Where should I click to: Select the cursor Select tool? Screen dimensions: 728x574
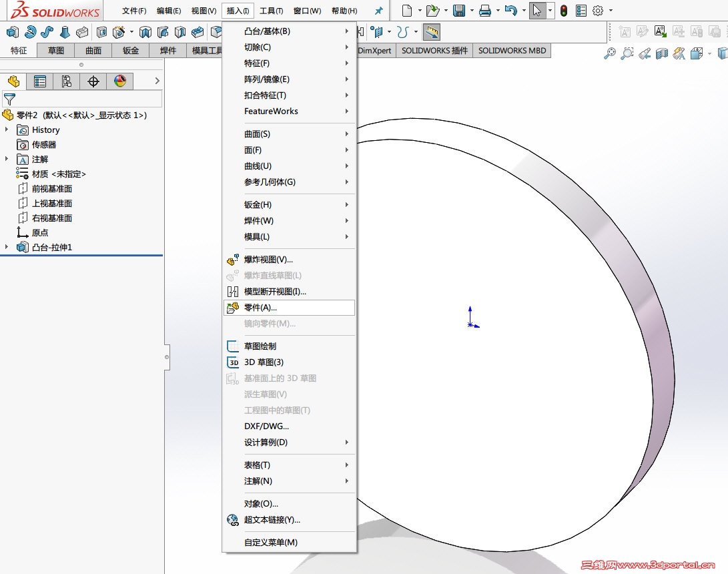pyautogui.click(x=537, y=10)
